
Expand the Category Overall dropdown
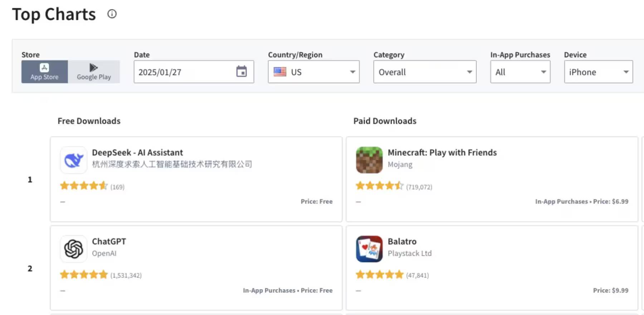[x=425, y=72]
